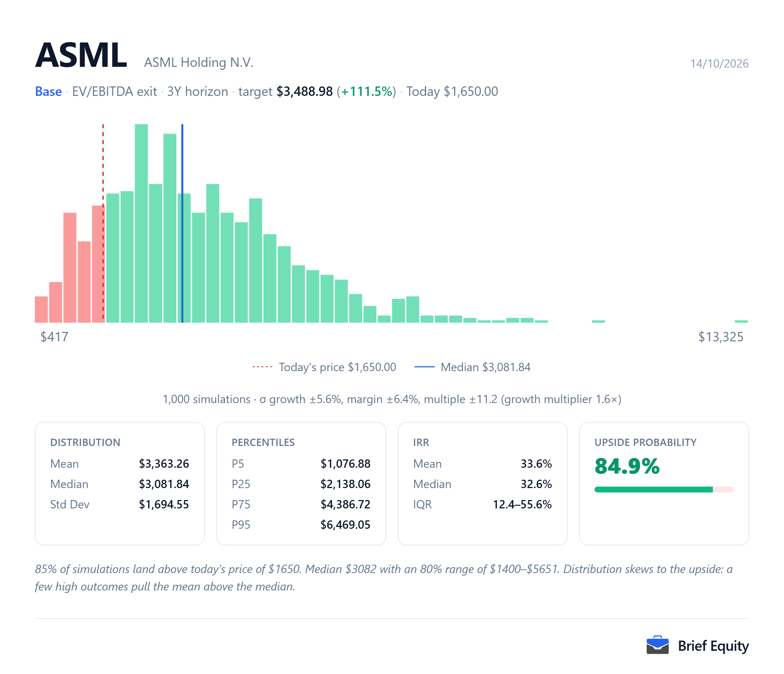
Task: Click the Today's price $1,650.00 legend entry
Action: coord(324,367)
